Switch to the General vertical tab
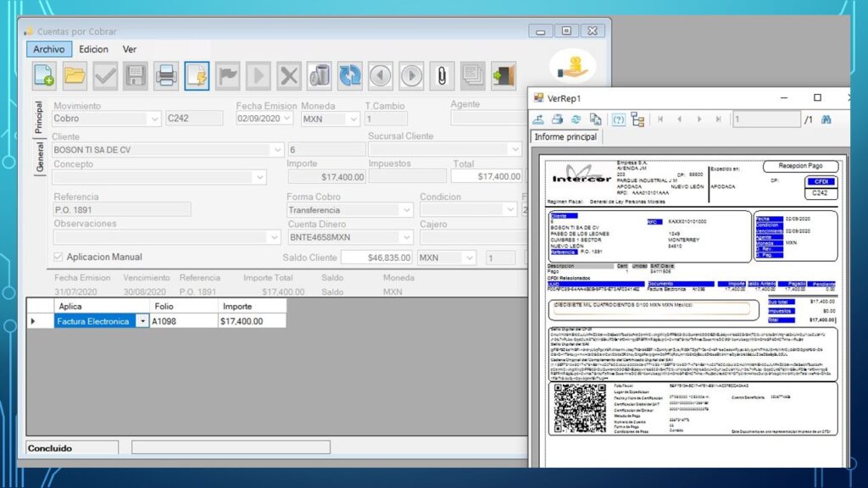This screenshot has width=868, height=488. coord(39,158)
